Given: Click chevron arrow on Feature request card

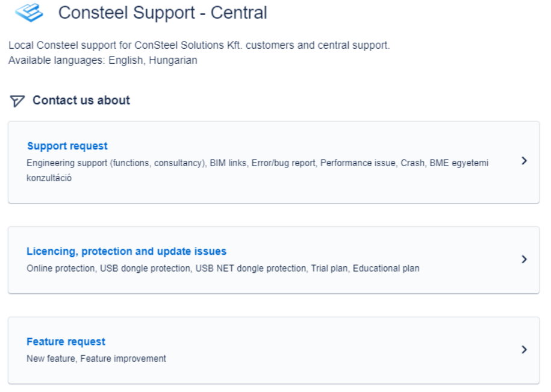Looking at the screenshot, I should point(525,349).
